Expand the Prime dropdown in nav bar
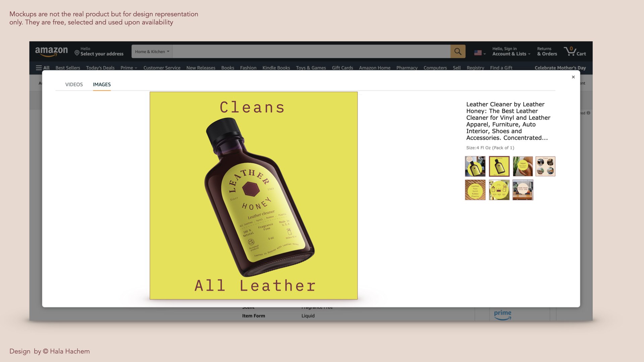Viewport: 644px width, 362px height. [x=129, y=68]
